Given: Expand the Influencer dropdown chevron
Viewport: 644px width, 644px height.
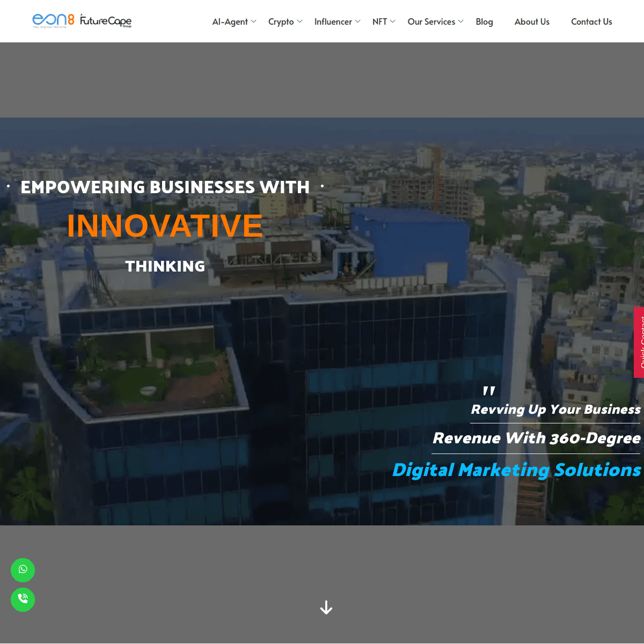Looking at the screenshot, I should click(x=358, y=21).
